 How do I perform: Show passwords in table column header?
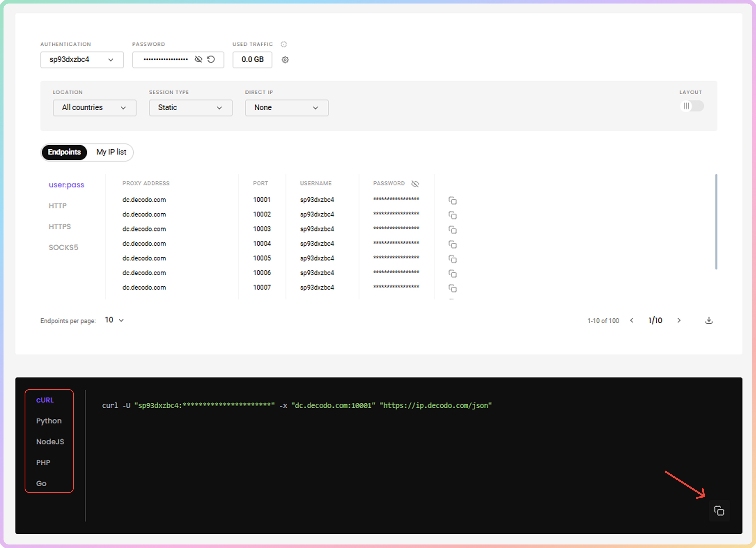(415, 184)
